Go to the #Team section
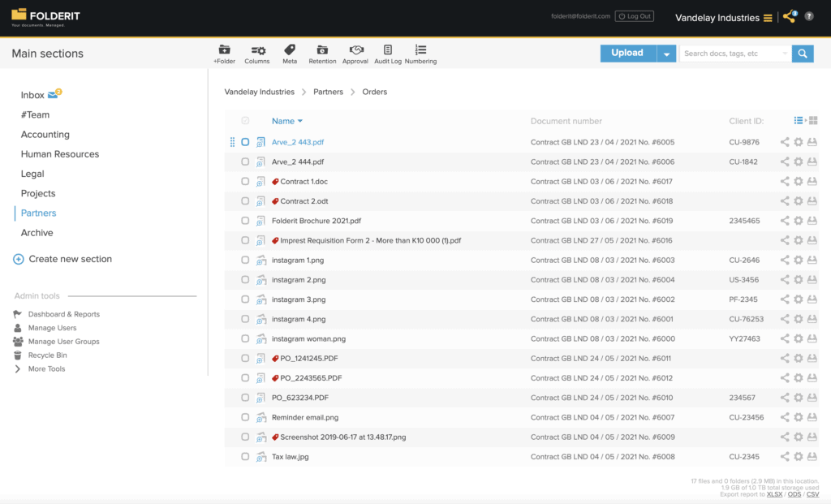 [x=35, y=114]
